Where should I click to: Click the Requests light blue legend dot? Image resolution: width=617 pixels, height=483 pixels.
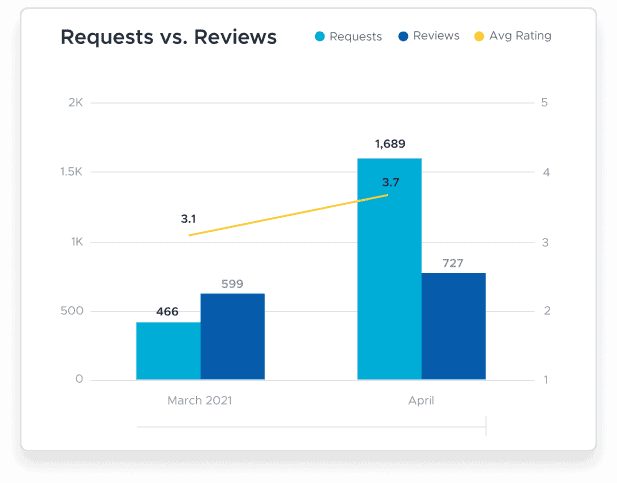point(320,37)
